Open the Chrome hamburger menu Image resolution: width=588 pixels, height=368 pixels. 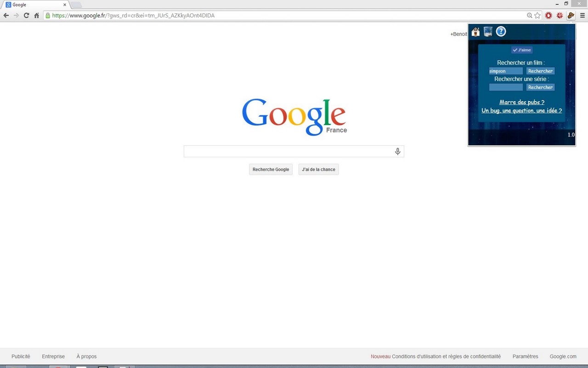coord(582,15)
